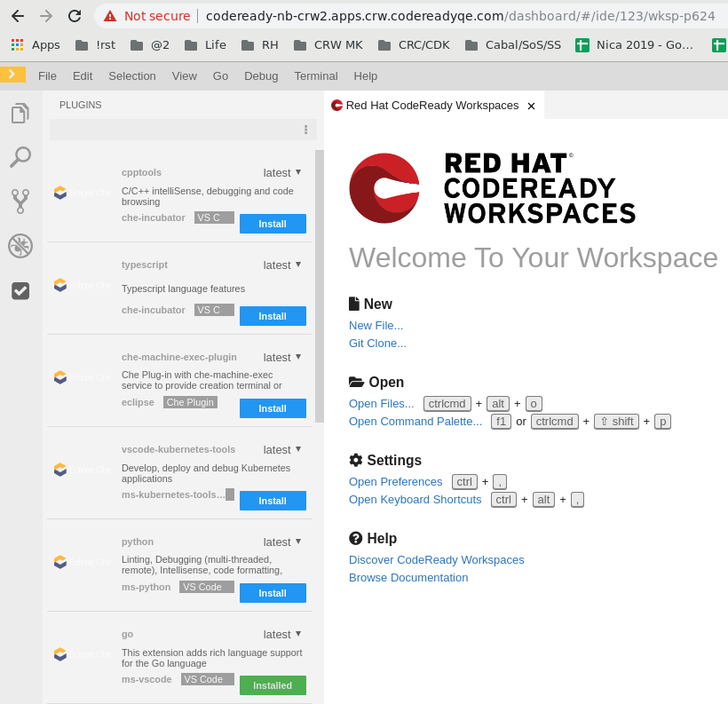Click the browser forward arrow
This screenshot has width=728, height=704.
click(46, 16)
